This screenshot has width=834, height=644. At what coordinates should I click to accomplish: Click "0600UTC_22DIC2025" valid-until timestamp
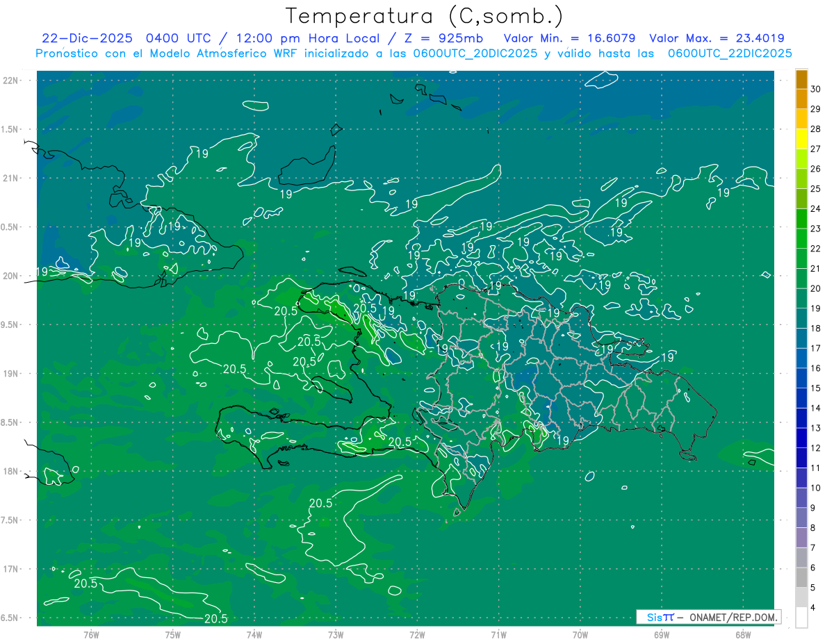(729, 53)
